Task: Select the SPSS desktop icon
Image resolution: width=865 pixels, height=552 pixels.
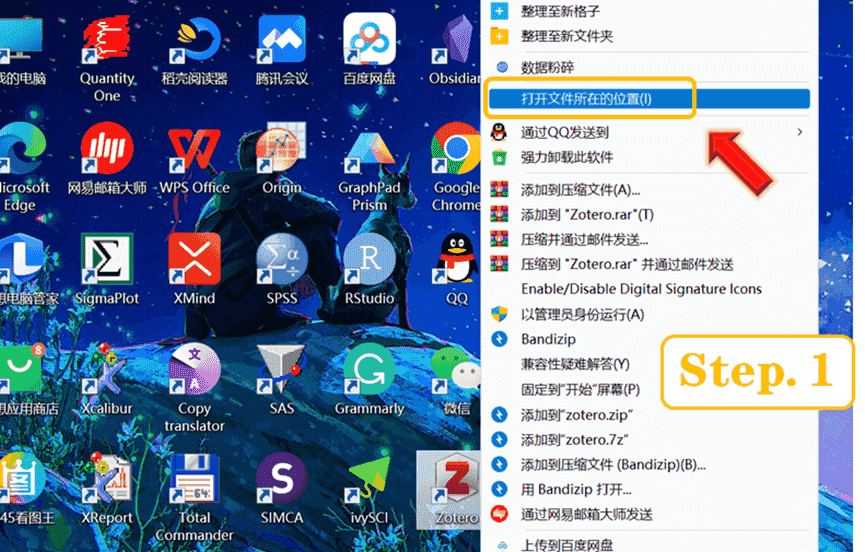Action: (282, 261)
